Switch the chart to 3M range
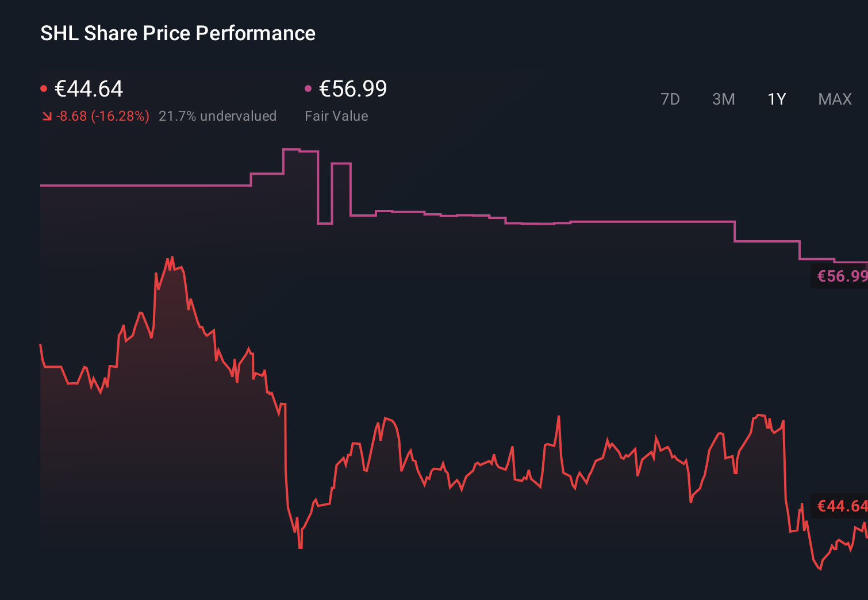The height and width of the screenshot is (600, 868). 724,99
